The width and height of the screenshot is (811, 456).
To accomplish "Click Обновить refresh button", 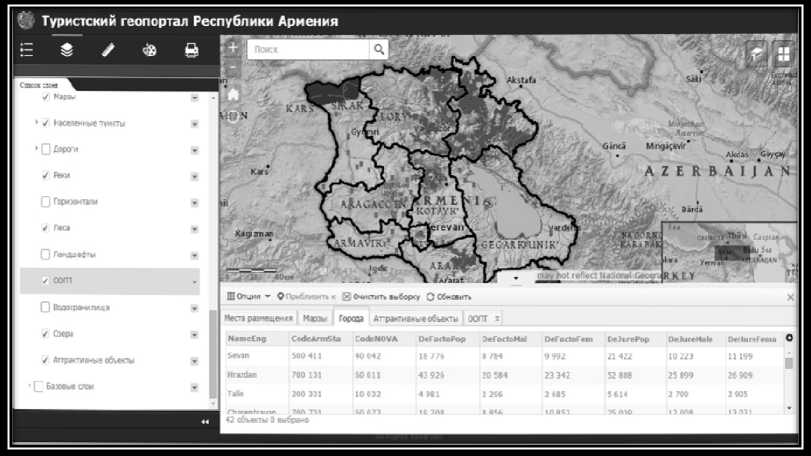I will coord(449,297).
